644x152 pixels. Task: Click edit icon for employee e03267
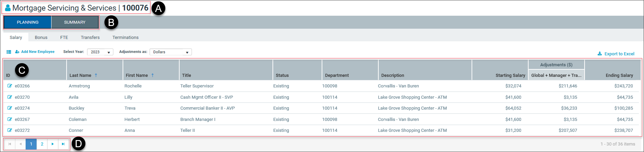point(10,119)
